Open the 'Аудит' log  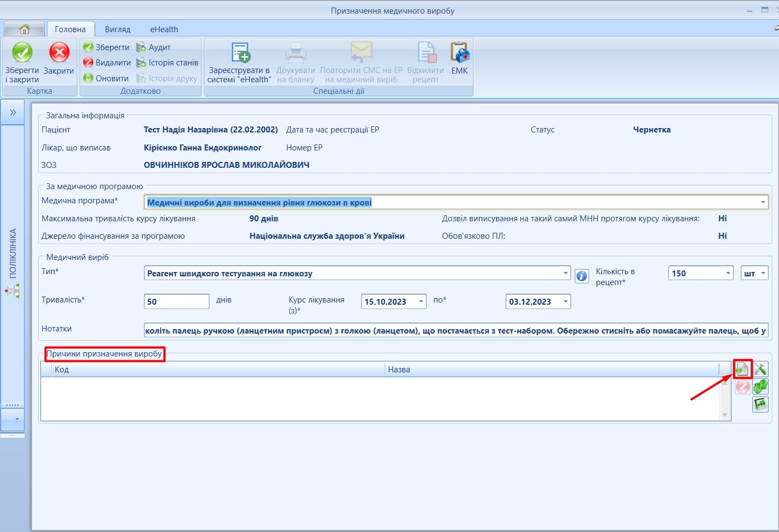pos(153,47)
